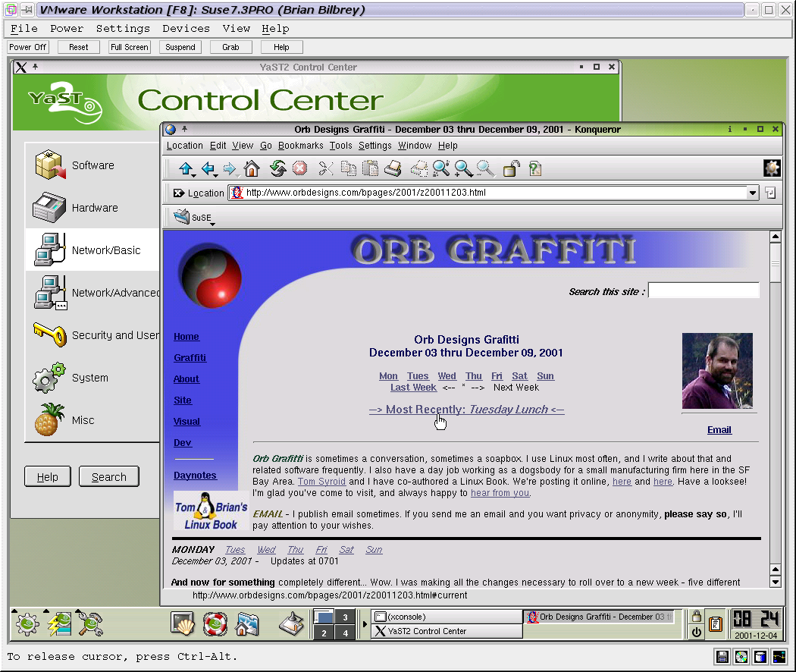Viewport: 796px width, 672px height.
Task: Switch to virtual desktop 4
Action: coord(345,633)
